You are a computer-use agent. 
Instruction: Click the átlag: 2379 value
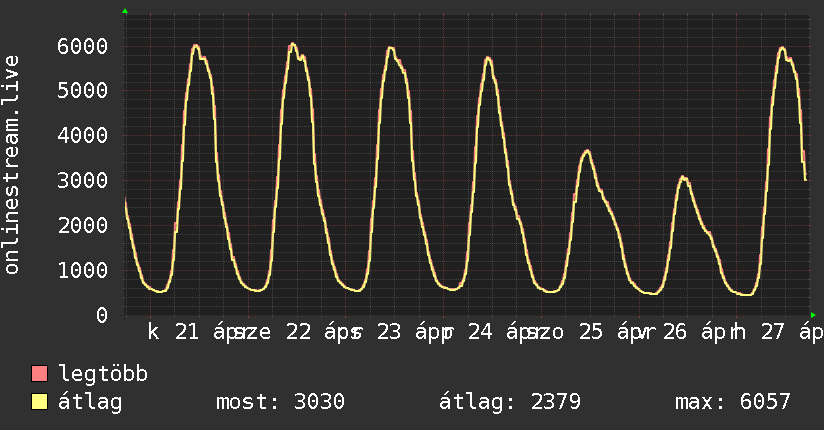[510, 402]
